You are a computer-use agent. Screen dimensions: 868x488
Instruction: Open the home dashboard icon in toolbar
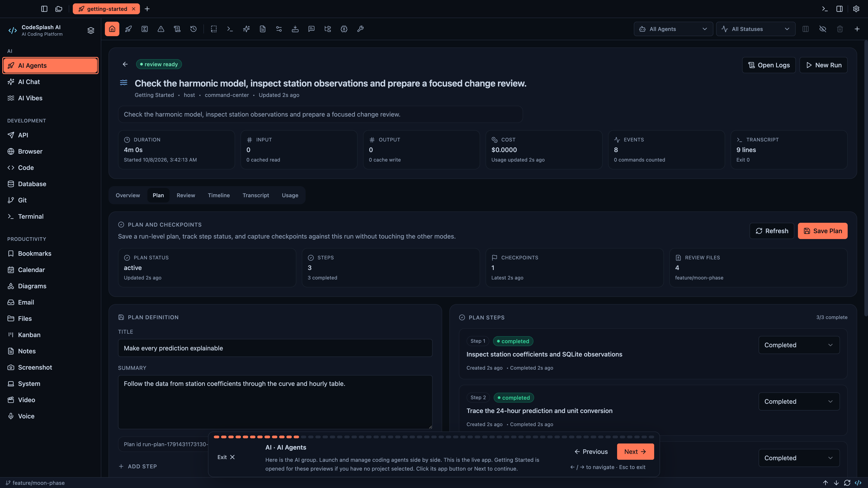point(112,29)
